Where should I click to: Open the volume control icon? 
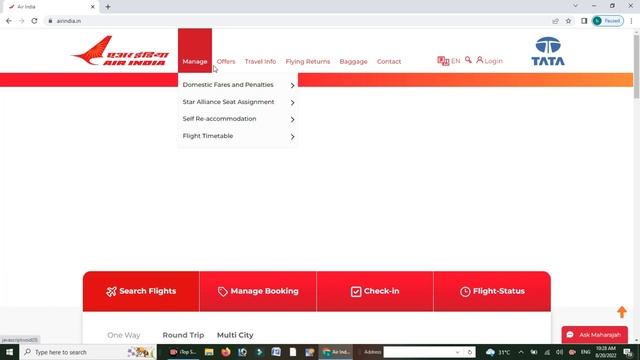559,352
